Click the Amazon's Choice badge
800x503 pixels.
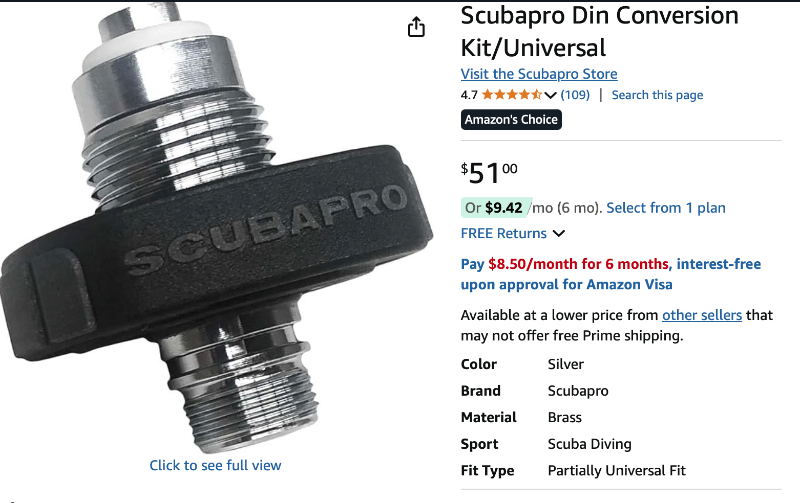[511, 120]
